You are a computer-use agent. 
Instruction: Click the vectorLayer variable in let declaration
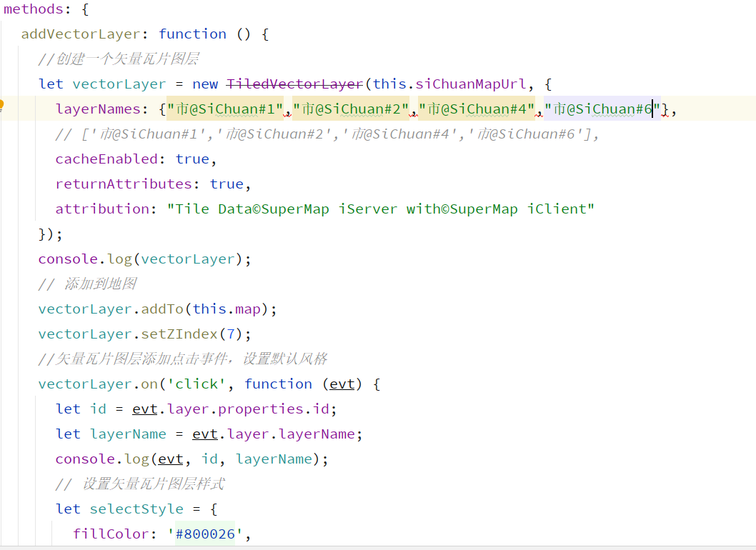(x=119, y=84)
